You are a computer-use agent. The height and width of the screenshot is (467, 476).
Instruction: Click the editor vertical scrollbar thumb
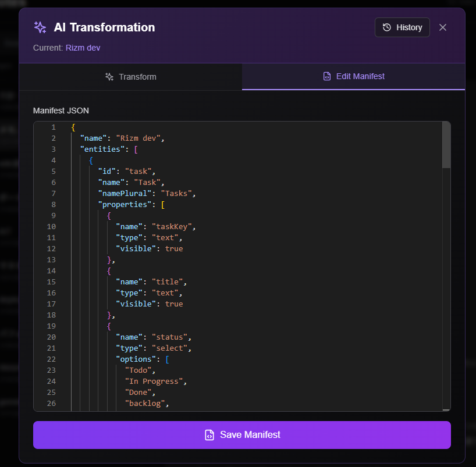[446, 145]
